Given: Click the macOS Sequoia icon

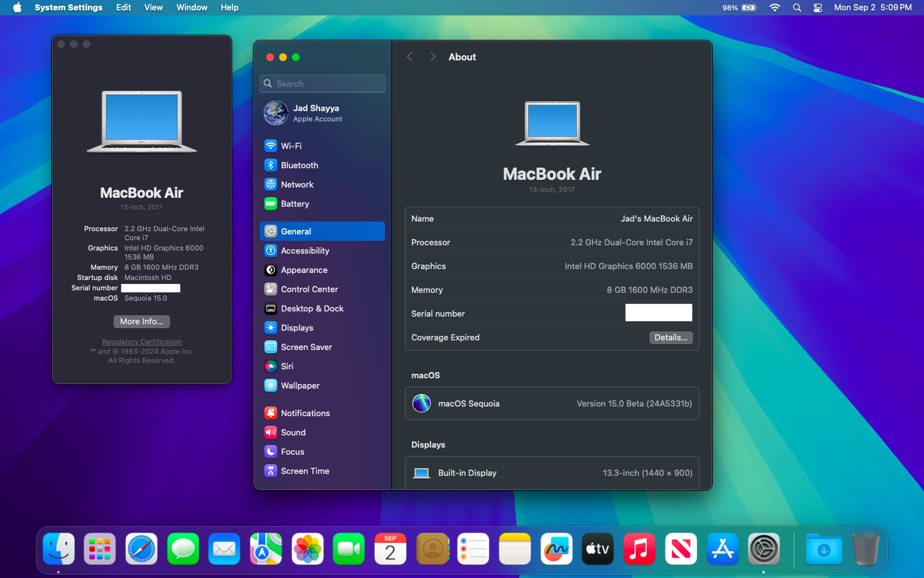Looking at the screenshot, I should click(422, 403).
